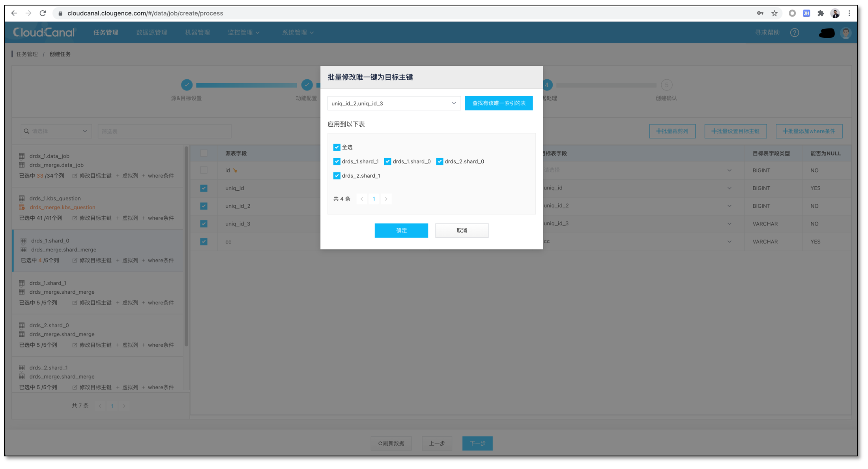Bookmark page with the star icon
The image size is (868, 469).
pyautogui.click(x=774, y=13)
